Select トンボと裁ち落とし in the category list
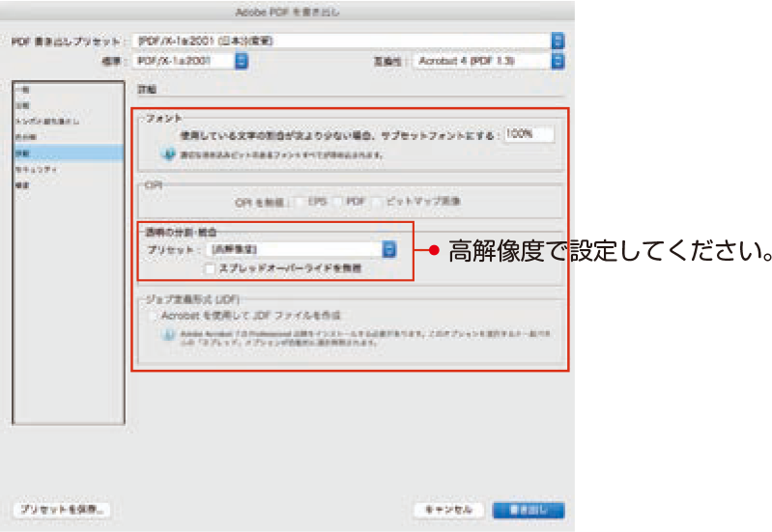772x532 pixels. tap(68, 121)
